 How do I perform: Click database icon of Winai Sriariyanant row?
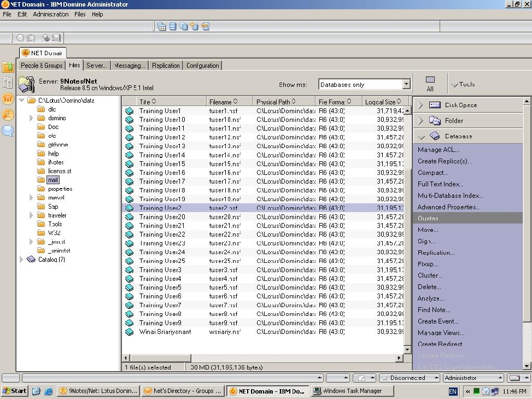(x=129, y=332)
